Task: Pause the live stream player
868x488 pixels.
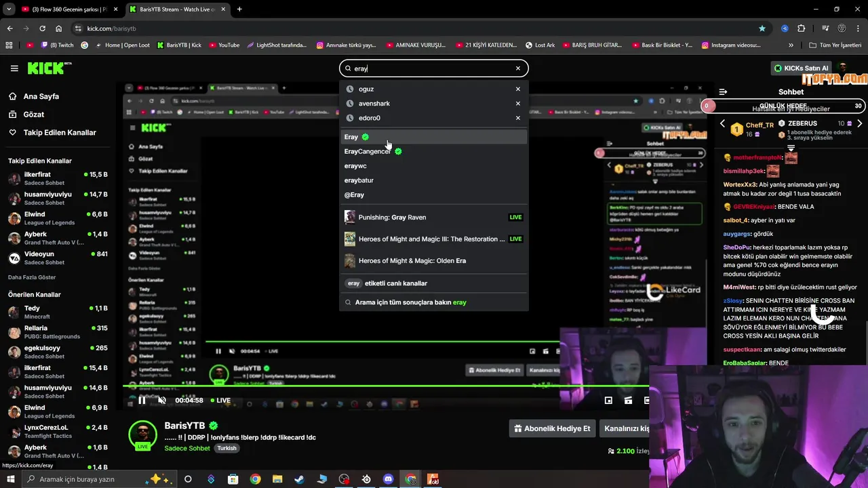Action: click(142, 401)
